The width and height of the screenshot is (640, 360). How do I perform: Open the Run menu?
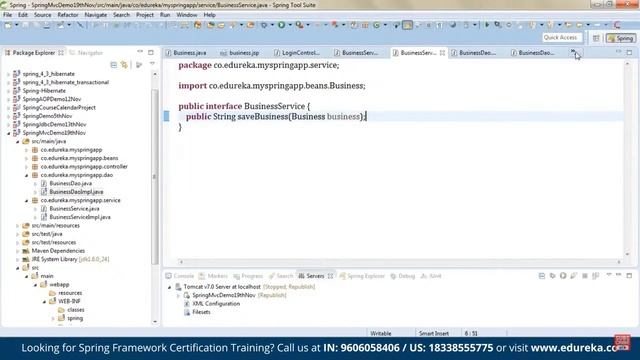[x=165, y=15]
